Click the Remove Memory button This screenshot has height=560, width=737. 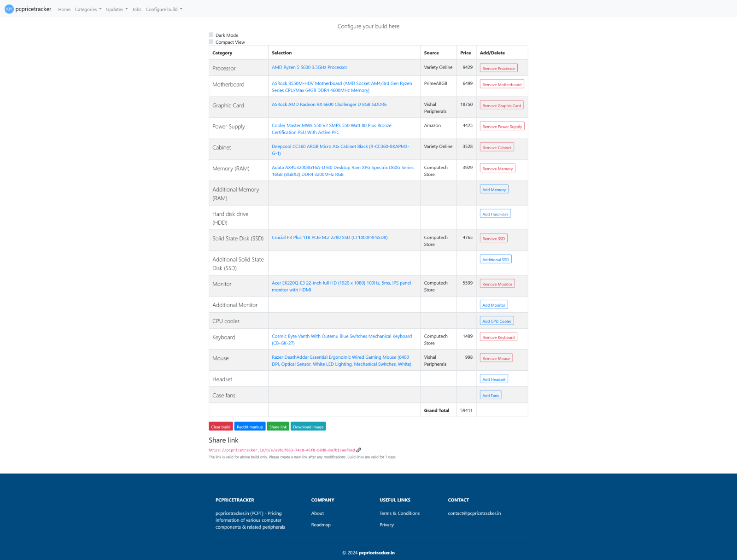497,169
